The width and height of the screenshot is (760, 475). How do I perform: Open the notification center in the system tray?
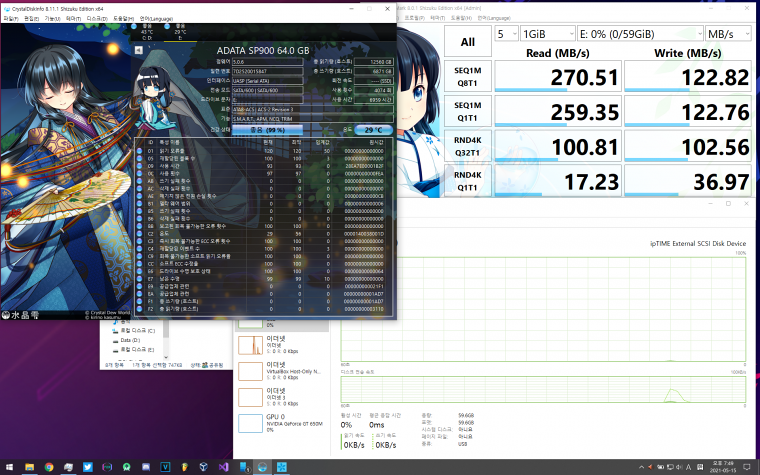[747, 467]
